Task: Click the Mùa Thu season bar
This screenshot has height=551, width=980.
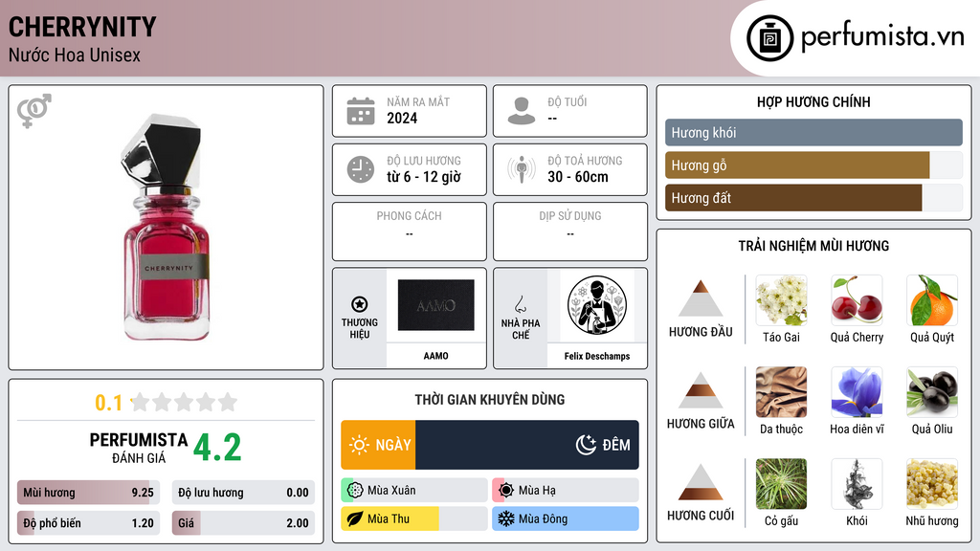Action: pos(414,518)
